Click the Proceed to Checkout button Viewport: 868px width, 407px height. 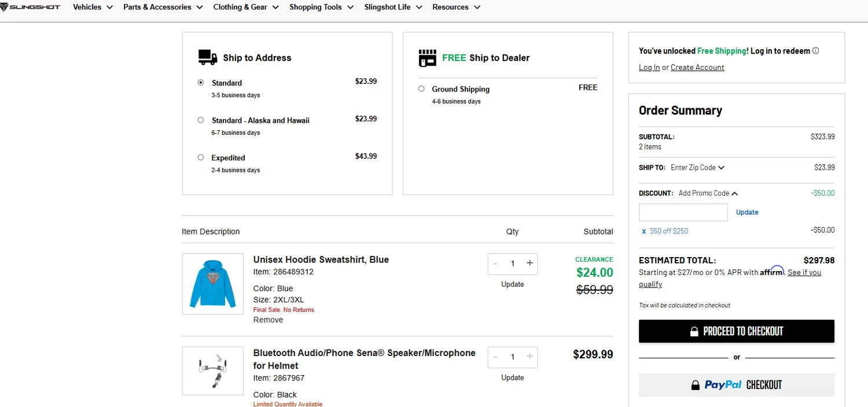click(x=737, y=331)
